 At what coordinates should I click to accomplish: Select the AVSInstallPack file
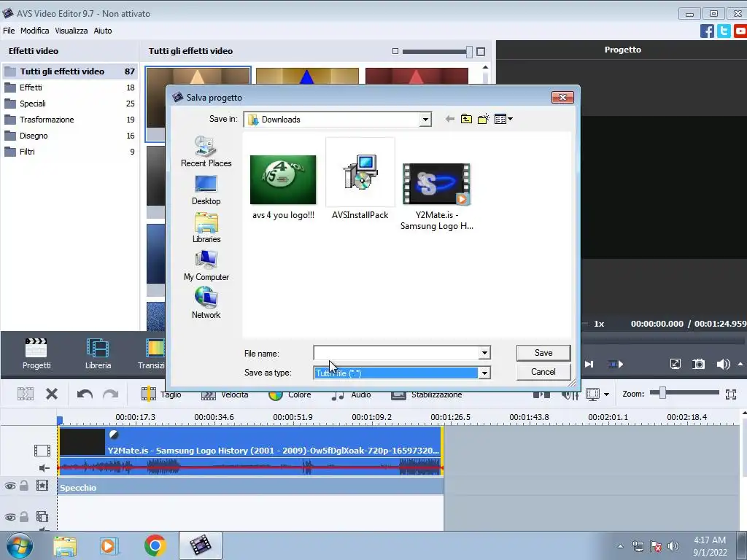click(360, 179)
